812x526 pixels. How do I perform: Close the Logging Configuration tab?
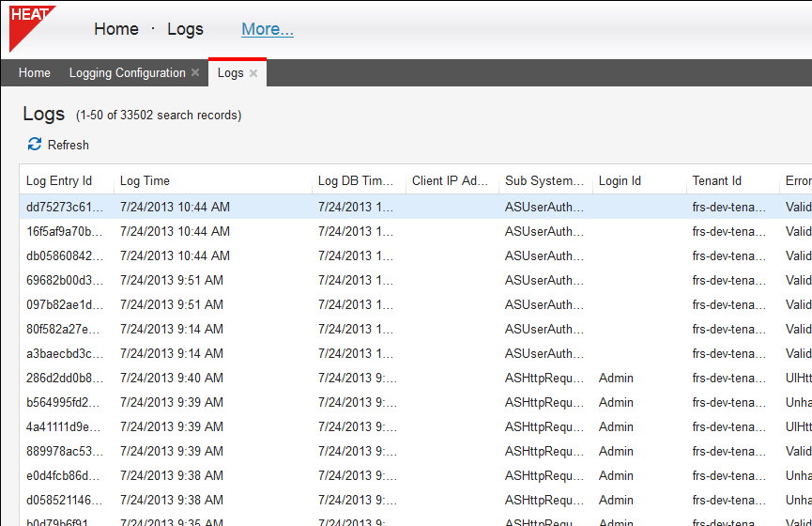point(195,73)
